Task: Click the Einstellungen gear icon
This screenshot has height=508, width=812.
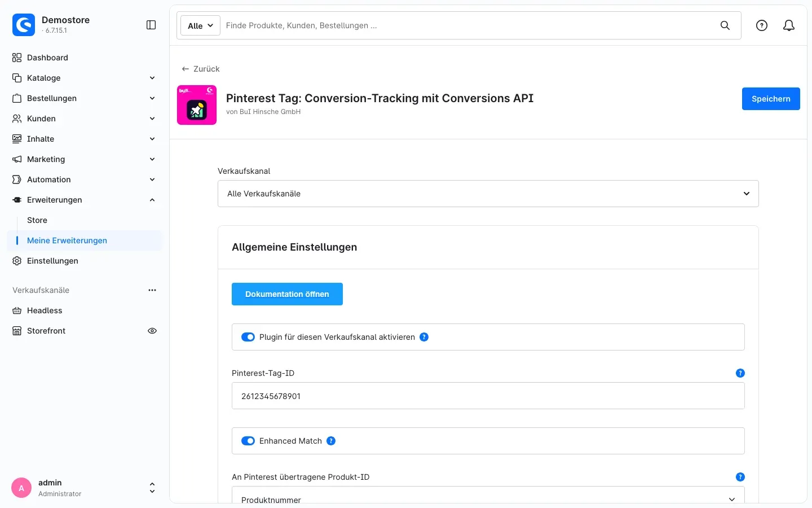Action: (17, 261)
